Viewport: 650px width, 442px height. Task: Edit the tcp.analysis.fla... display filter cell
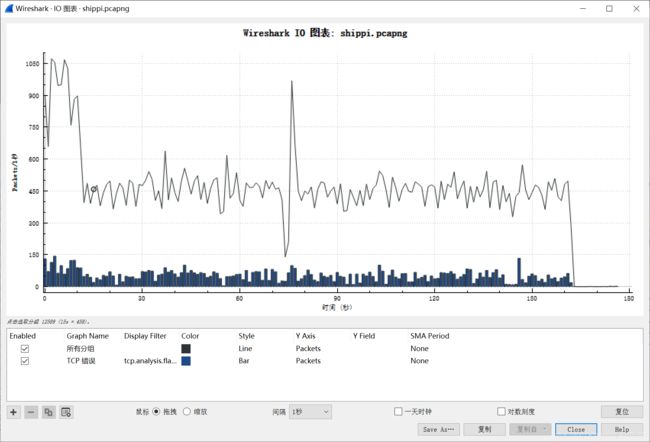[150, 361]
